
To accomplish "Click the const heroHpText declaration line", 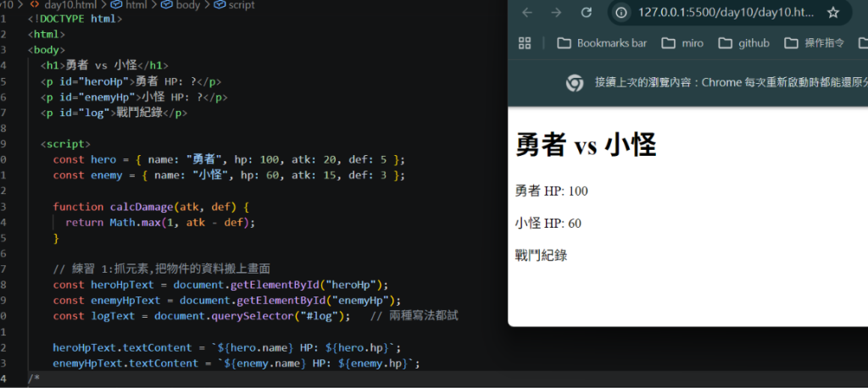I will 221,285.
